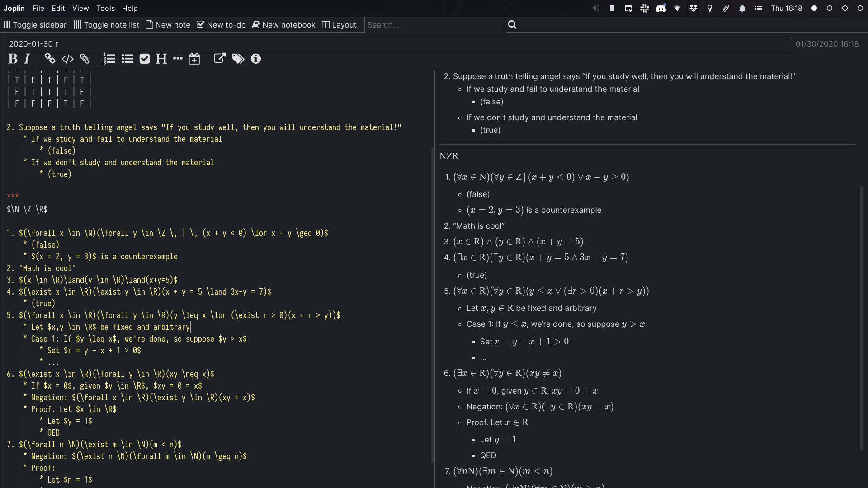Screen dimensions: 868x488
Task: Edit note in external editor
Action: (219, 58)
